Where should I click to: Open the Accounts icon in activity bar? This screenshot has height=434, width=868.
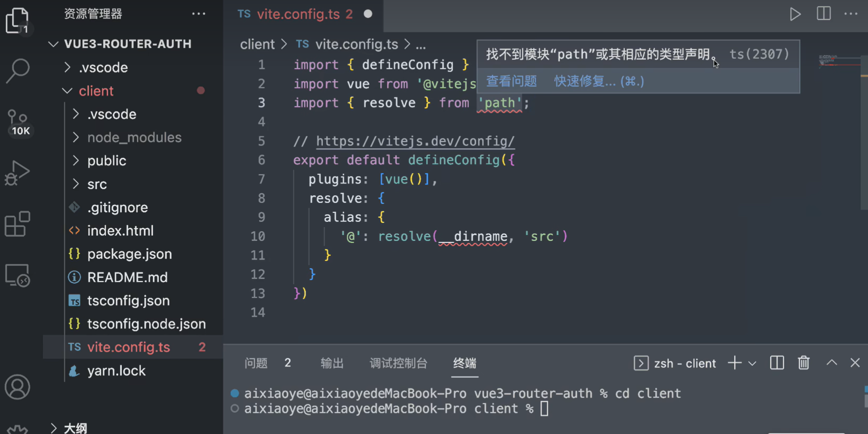point(17,387)
